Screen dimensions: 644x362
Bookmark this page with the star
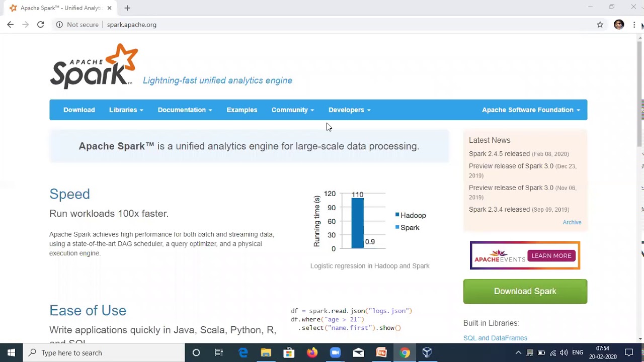[600, 24]
